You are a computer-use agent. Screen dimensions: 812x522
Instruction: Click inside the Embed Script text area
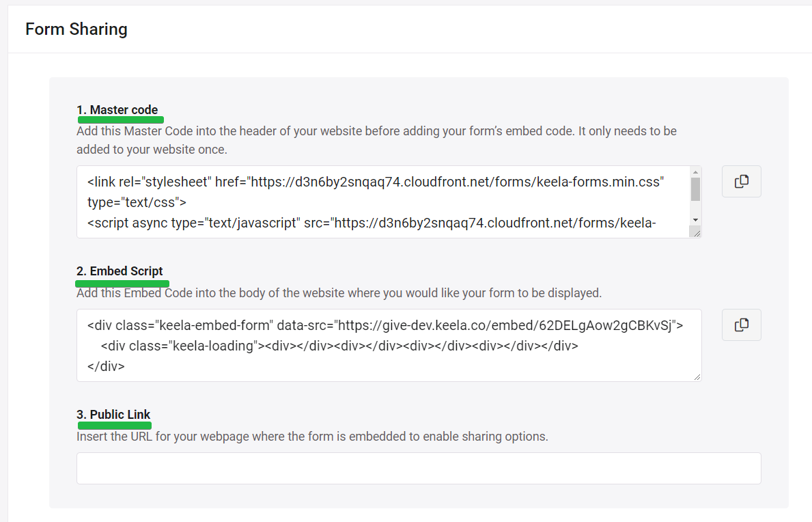(389, 346)
